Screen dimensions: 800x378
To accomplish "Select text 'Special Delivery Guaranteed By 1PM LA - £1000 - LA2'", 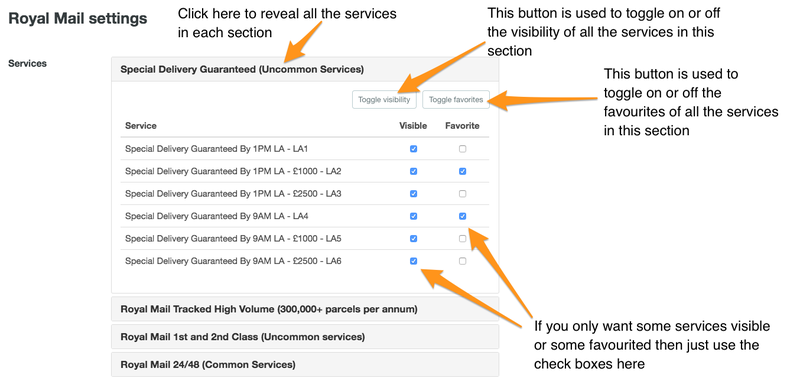I will pyautogui.click(x=233, y=171).
